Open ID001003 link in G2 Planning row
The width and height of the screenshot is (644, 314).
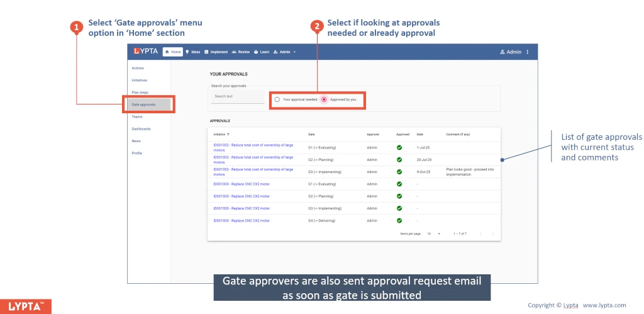coord(241,196)
